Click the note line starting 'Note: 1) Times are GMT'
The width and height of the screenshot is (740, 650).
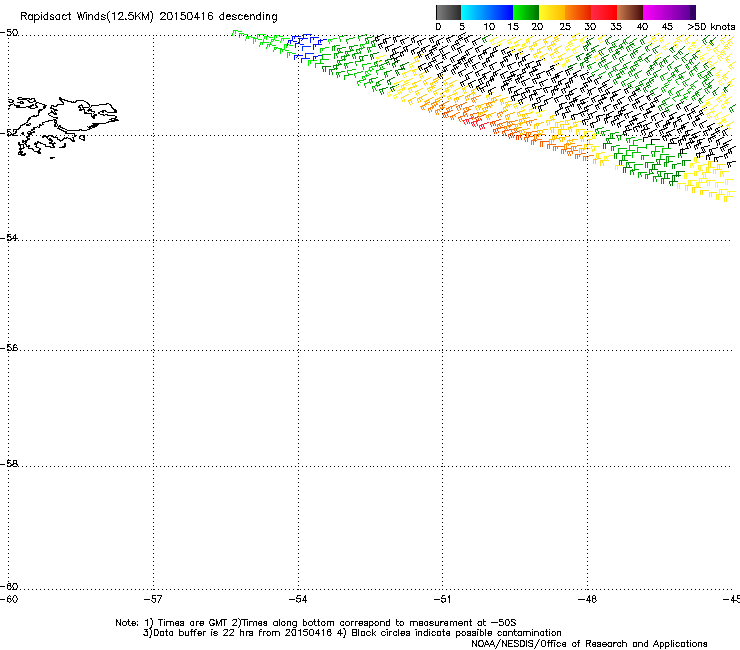click(x=316, y=623)
